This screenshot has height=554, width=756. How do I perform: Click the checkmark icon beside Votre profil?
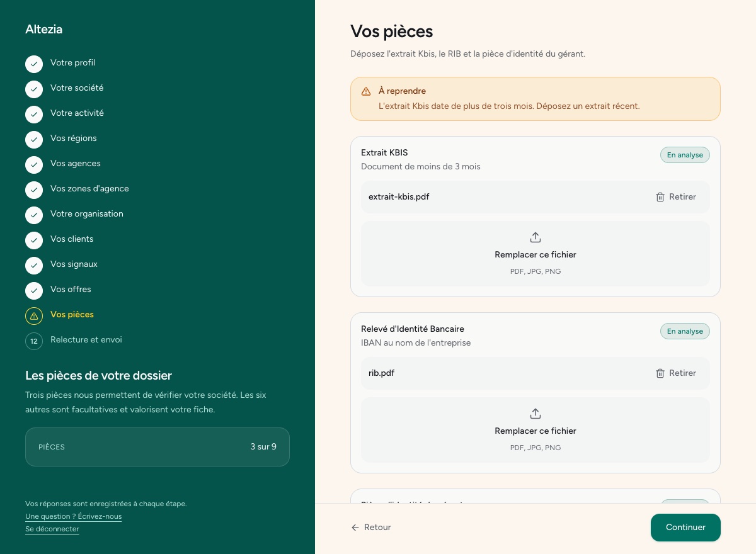[34, 64]
